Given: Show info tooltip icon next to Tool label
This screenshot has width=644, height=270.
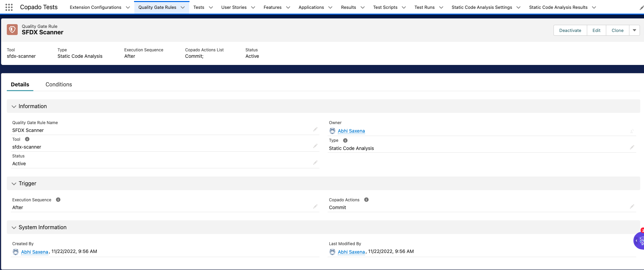Looking at the screenshot, I should 27,139.
